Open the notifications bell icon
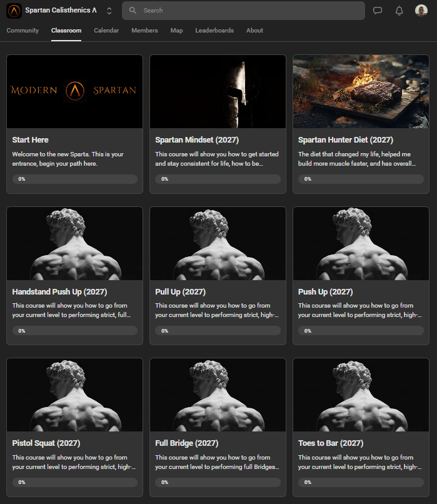This screenshot has height=504, width=437. tap(399, 11)
